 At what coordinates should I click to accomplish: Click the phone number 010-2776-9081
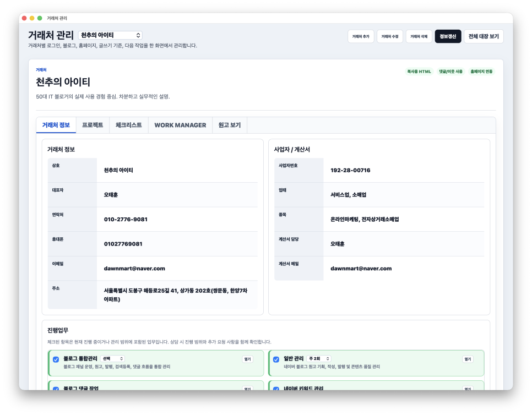tap(126, 220)
